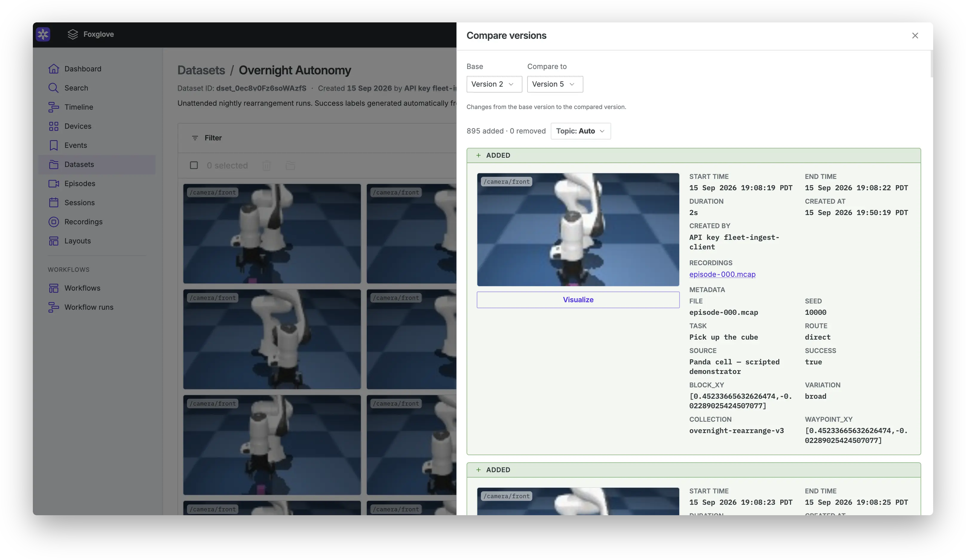Tick the select-all checkbox next to 0 selected
This screenshot has width=966, height=560.
click(194, 165)
